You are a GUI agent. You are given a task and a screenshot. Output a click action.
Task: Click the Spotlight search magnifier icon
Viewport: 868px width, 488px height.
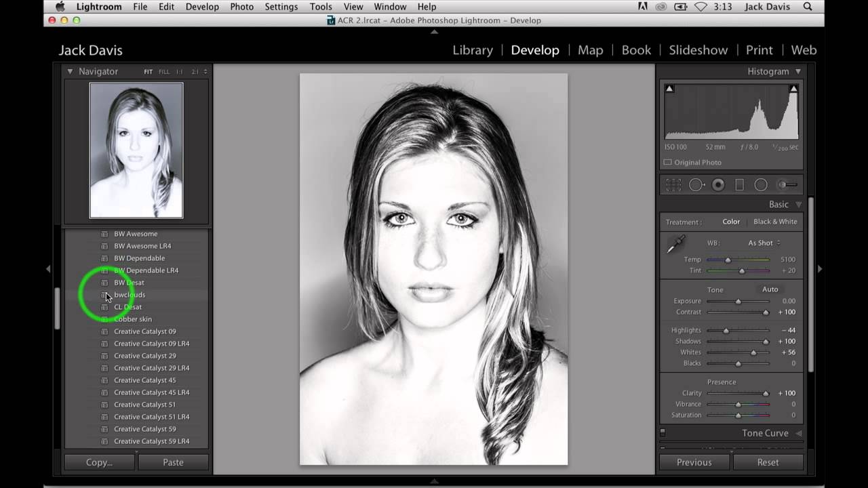tap(808, 7)
